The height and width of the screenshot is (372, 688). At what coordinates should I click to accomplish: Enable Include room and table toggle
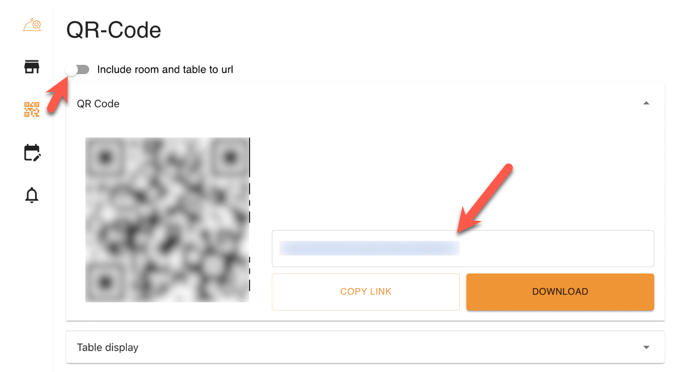click(77, 69)
